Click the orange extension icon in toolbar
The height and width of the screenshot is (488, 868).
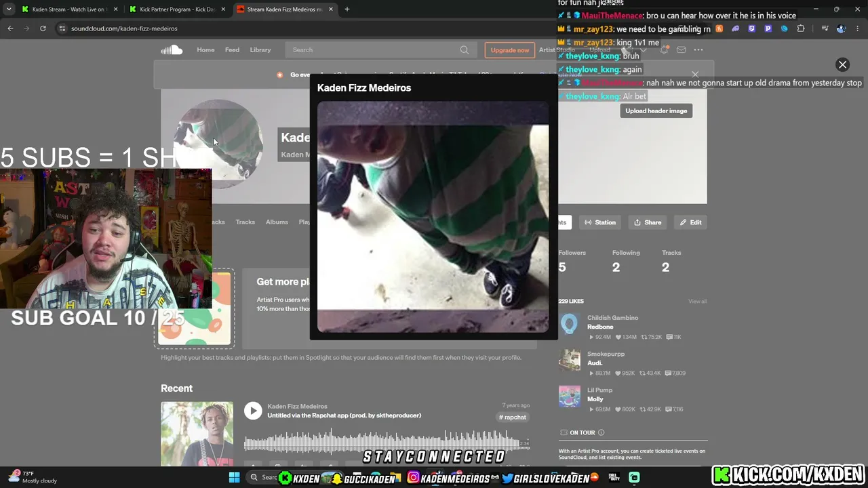point(719,28)
